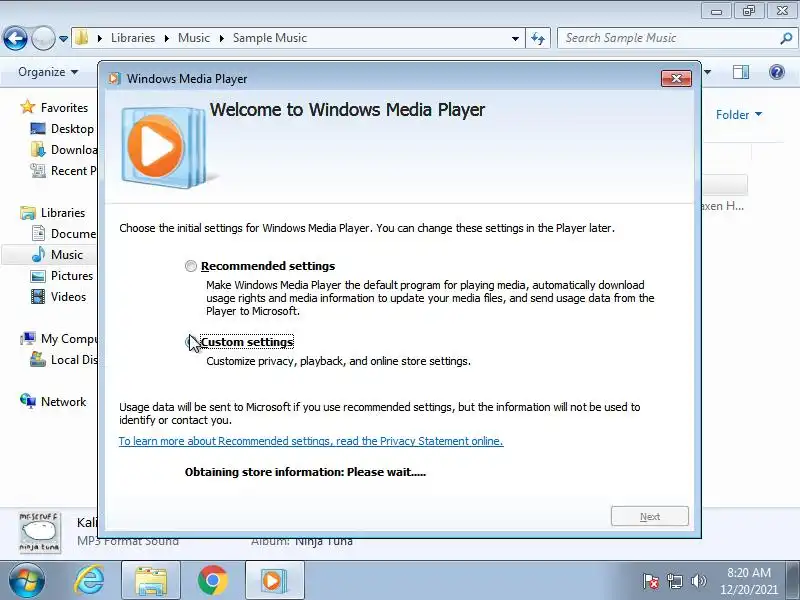Screen dimensions: 800x600
Task: Toggle the Explorer preview pane
Action: 741,72
